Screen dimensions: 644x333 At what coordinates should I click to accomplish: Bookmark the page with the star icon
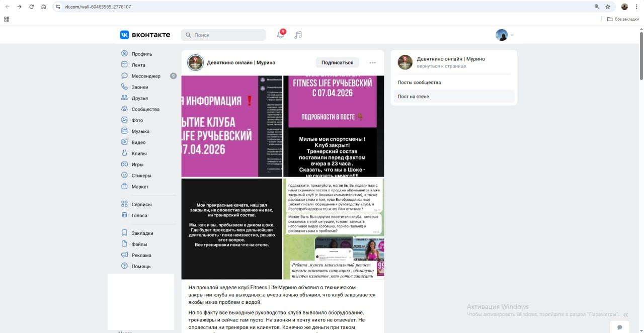608,7
